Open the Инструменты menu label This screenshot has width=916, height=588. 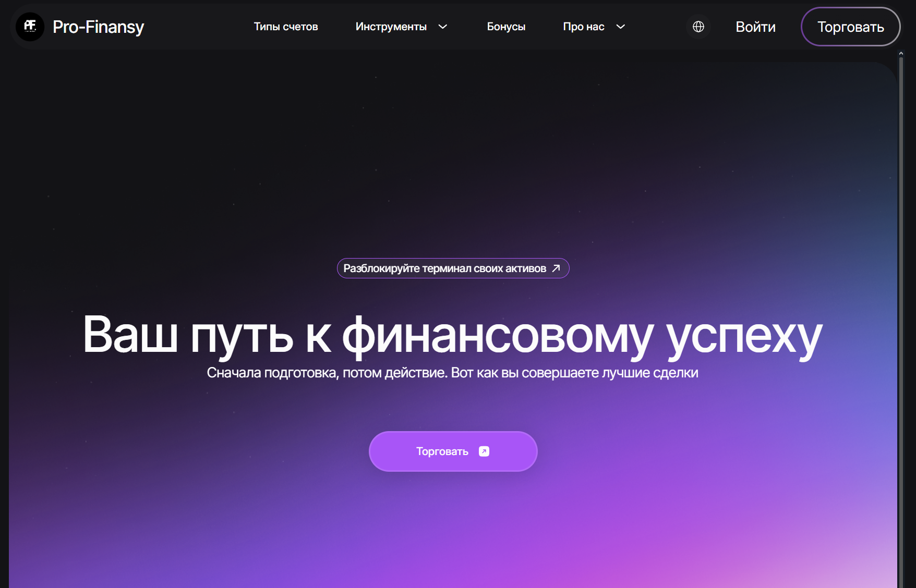[391, 27]
